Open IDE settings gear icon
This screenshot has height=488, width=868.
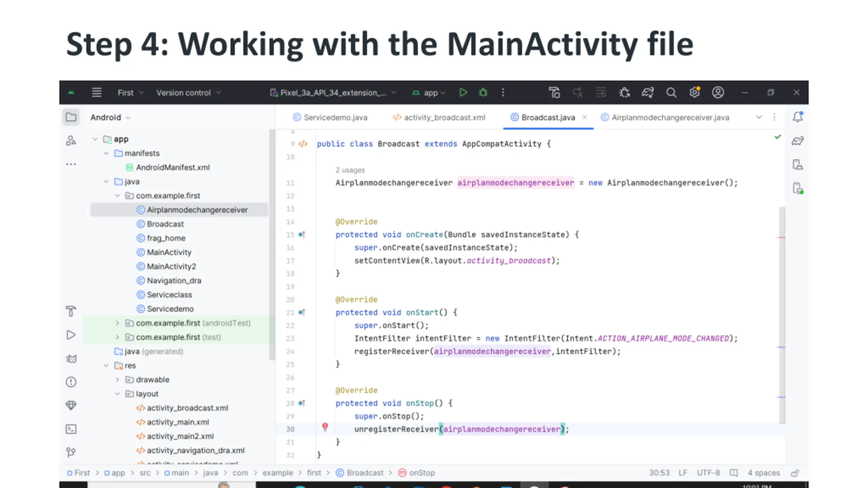694,92
